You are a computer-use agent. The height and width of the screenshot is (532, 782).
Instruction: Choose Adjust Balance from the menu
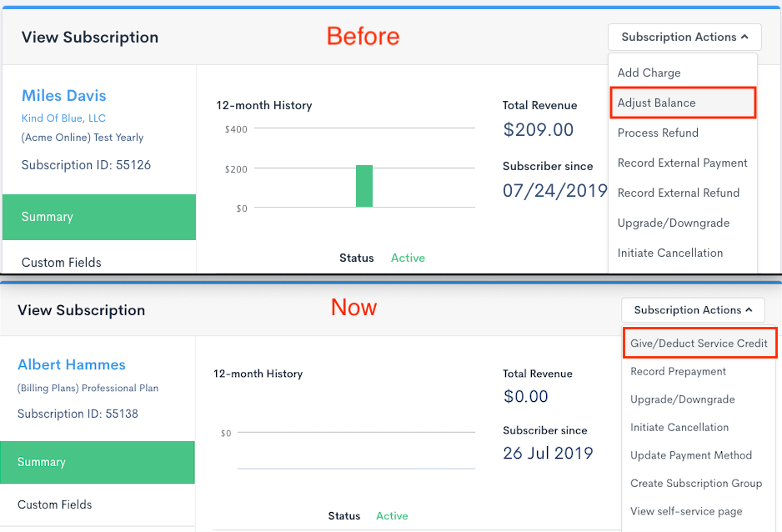(x=657, y=103)
